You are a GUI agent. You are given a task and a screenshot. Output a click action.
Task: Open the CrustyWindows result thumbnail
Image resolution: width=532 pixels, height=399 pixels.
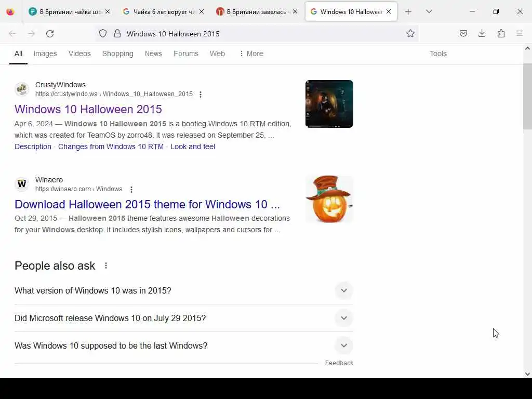click(329, 104)
